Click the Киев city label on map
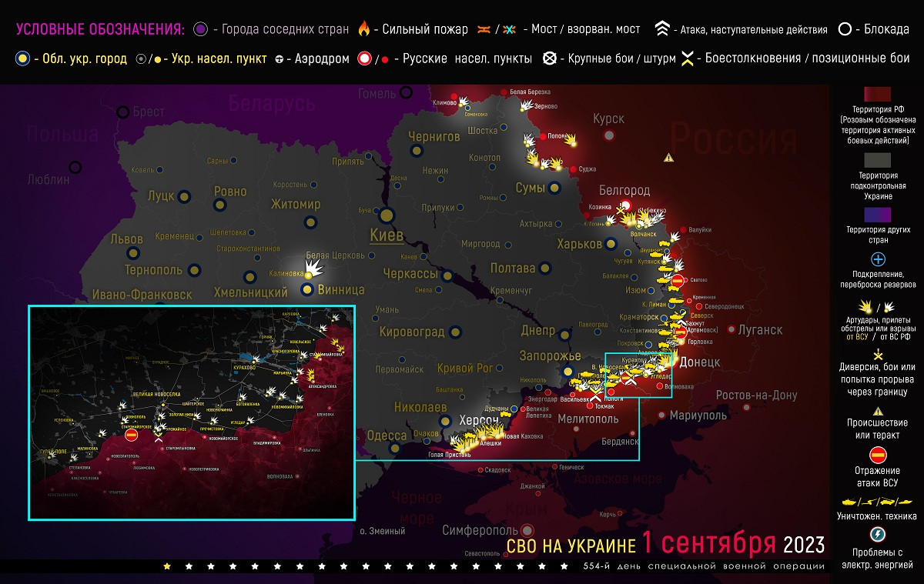 click(x=386, y=235)
